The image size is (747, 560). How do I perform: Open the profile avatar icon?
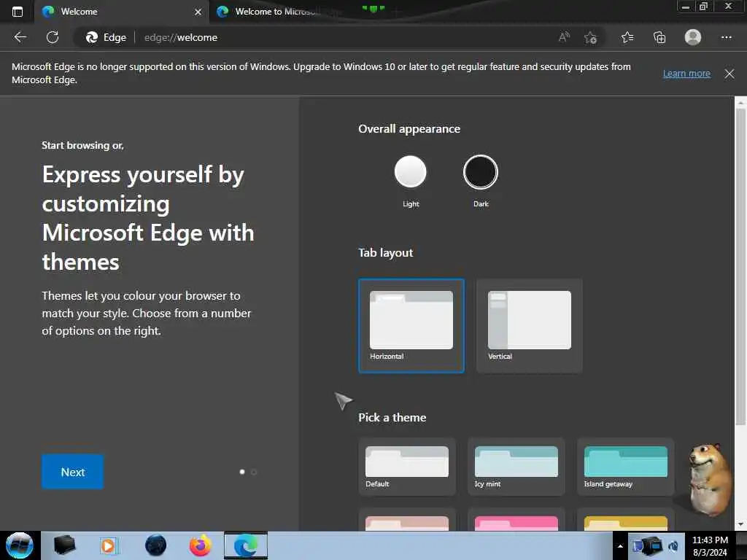pyautogui.click(x=693, y=37)
